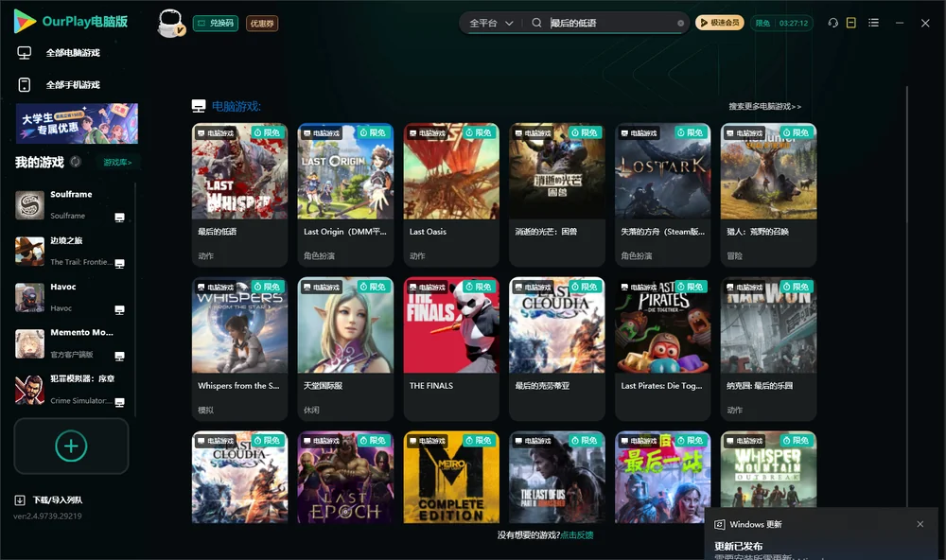Click 电脑游戏 tag on 天堂国际服 card

(x=321, y=288)
